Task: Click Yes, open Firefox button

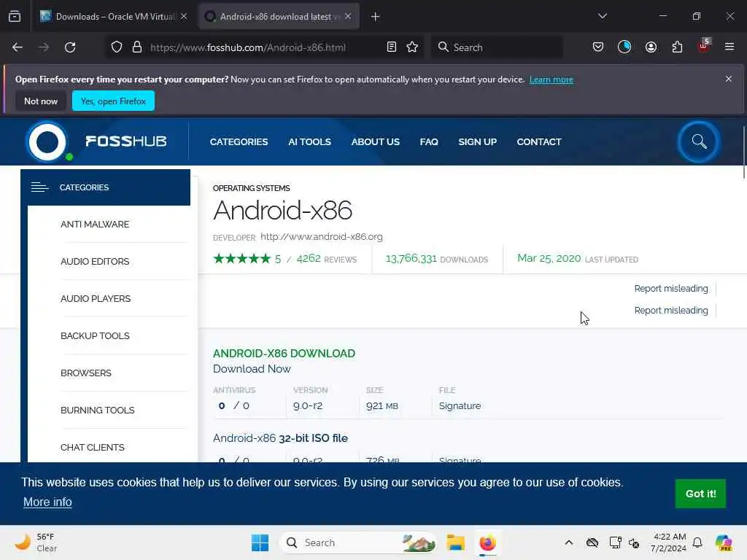Action: pyautogui.click(x=113, y=101)
